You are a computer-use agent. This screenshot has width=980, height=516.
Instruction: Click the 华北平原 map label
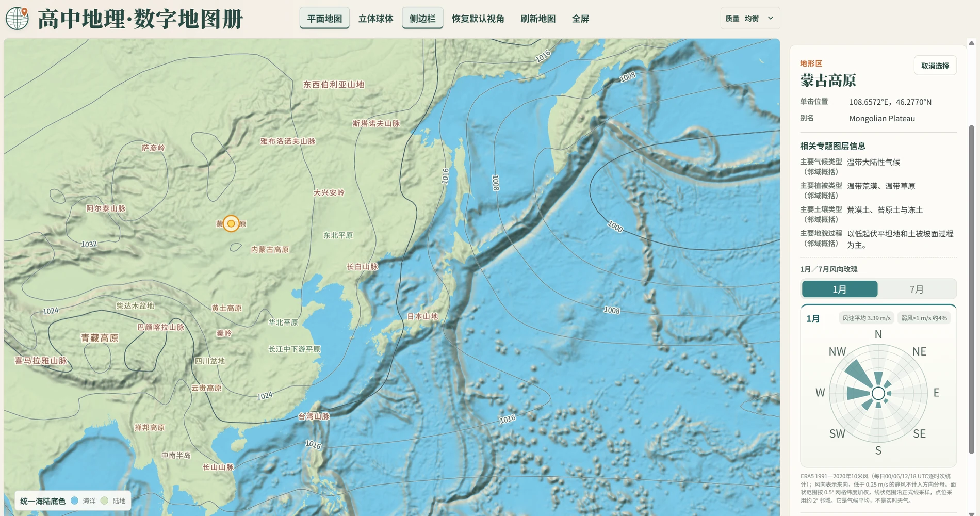tap(283, 322)
